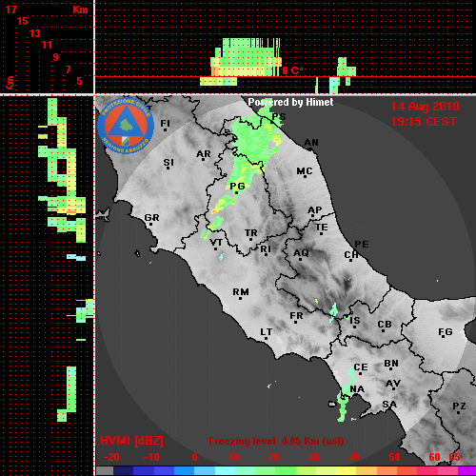
Task: Click the FG city label
Action: (446, 332)
